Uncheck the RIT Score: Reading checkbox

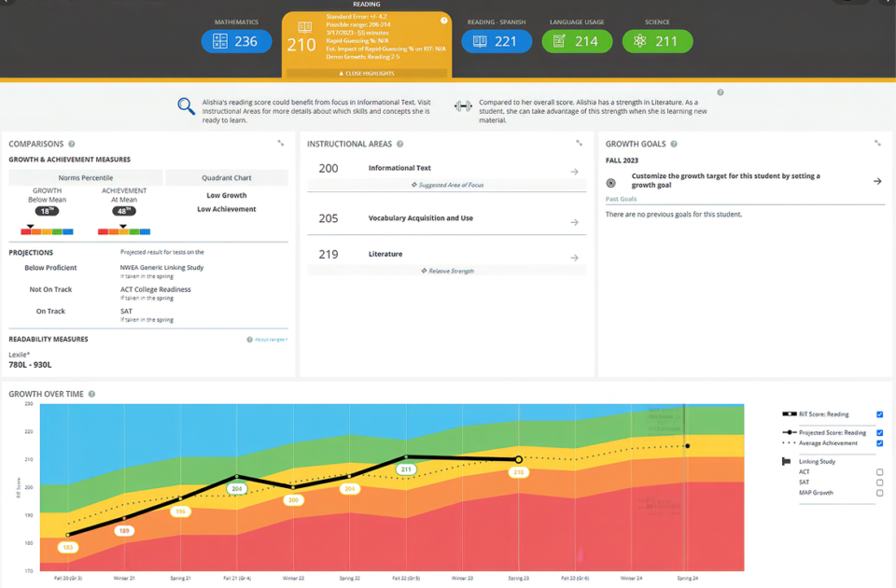[x=879, y=414]
